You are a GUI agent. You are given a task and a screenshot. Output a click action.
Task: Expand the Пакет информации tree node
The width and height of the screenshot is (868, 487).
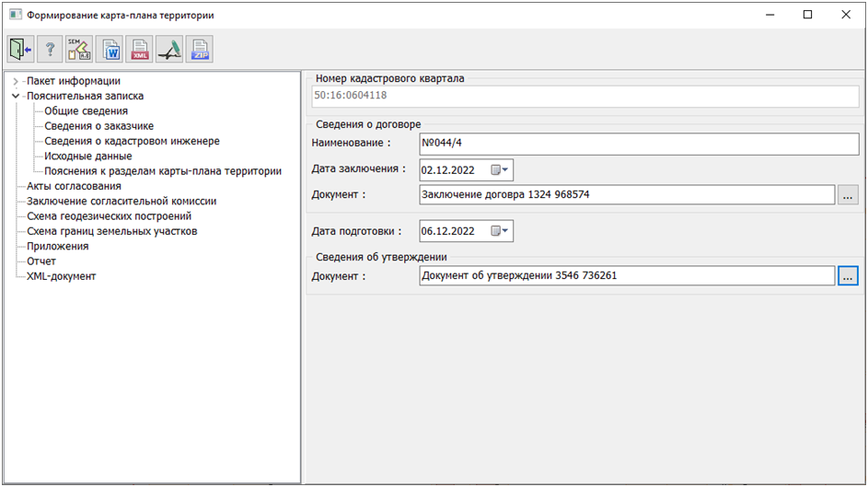click(16, 81)
